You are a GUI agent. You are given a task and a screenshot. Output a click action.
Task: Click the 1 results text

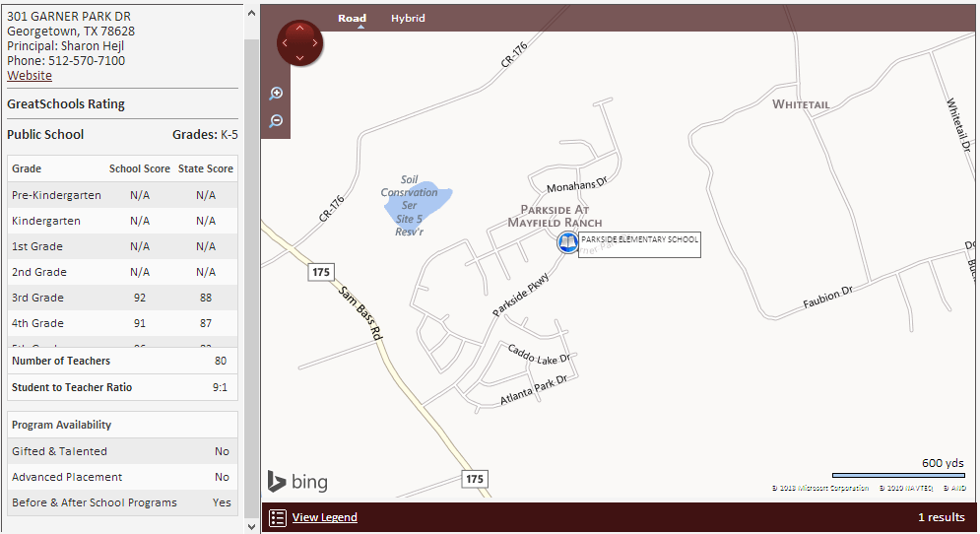pyautogui.click(x=942, y=517)
